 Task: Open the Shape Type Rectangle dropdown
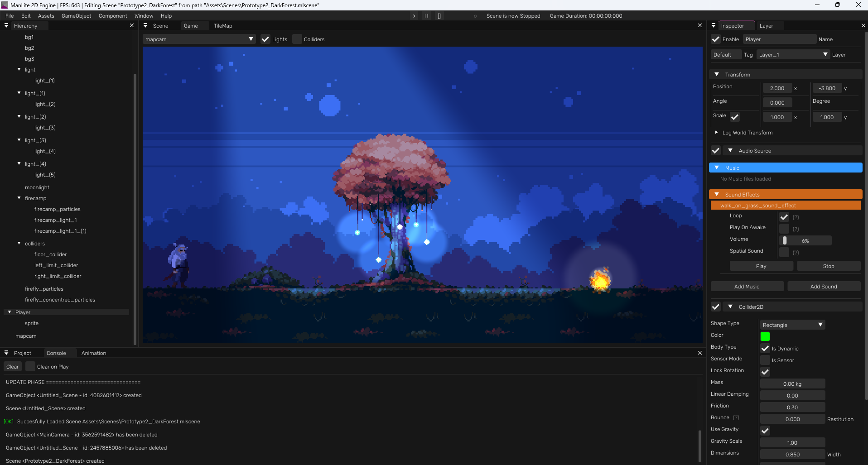(792, 325)
